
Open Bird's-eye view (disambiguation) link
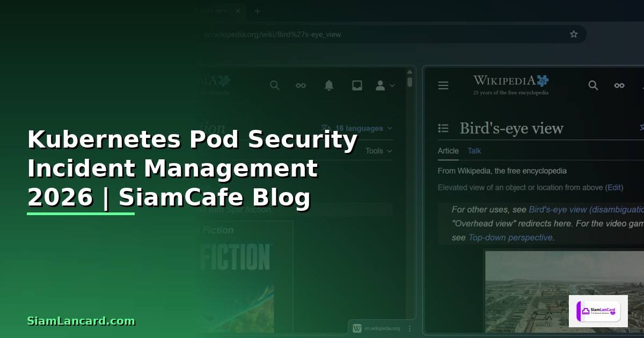click(x=586, y=209)
